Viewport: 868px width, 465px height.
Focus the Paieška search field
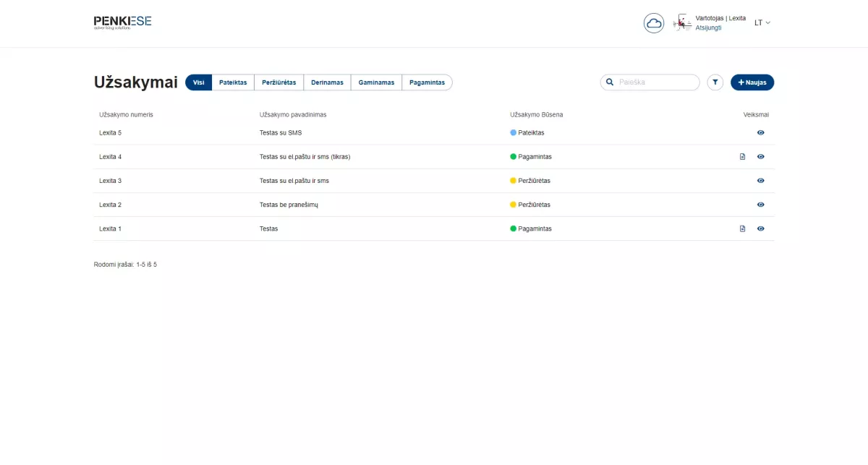(x=655, y=82)
